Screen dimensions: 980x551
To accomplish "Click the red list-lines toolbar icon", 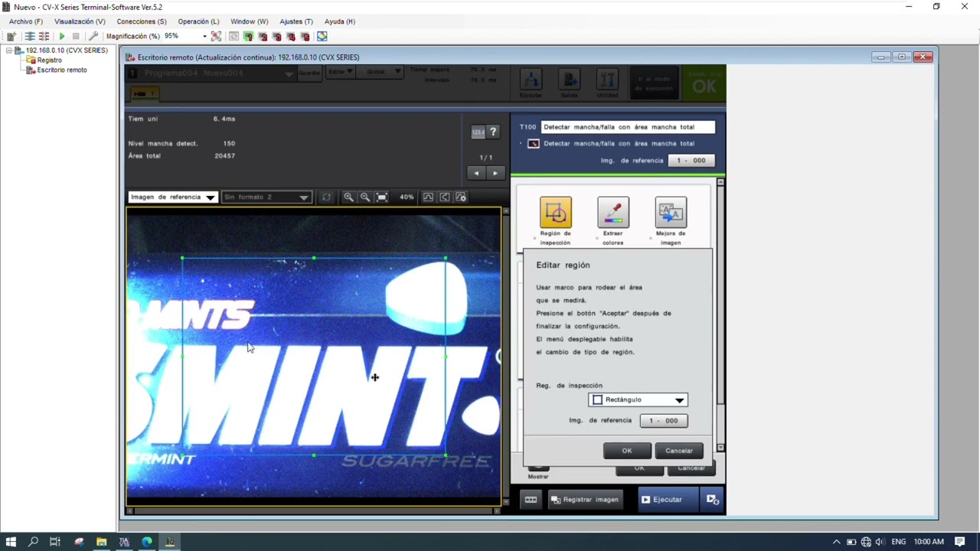I will [x=44, y=36].
